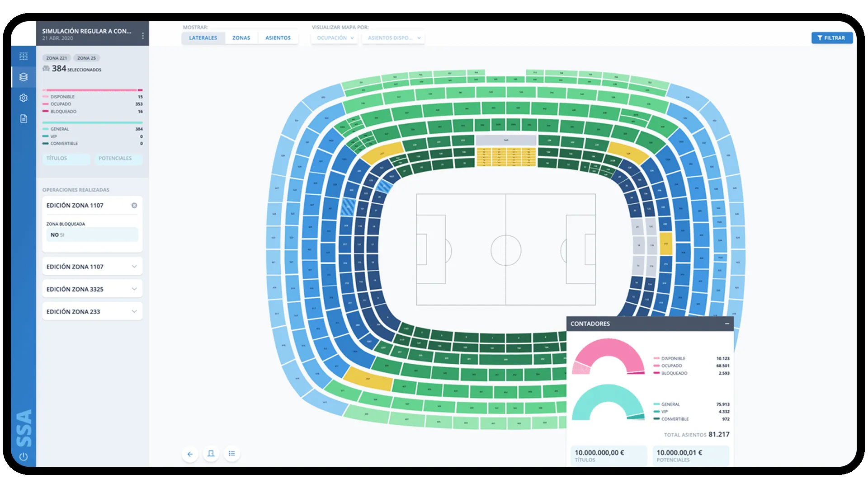The width and height of the screenshot is (868, 488).
Task: Remove the expanded Edición Zona 1107 operation
Action: point(134,206)
